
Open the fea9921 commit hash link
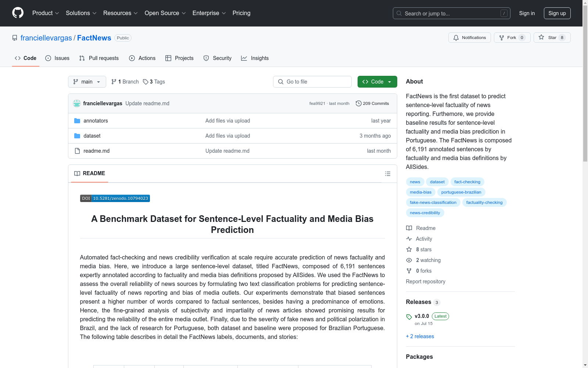(x=317, y=103)
